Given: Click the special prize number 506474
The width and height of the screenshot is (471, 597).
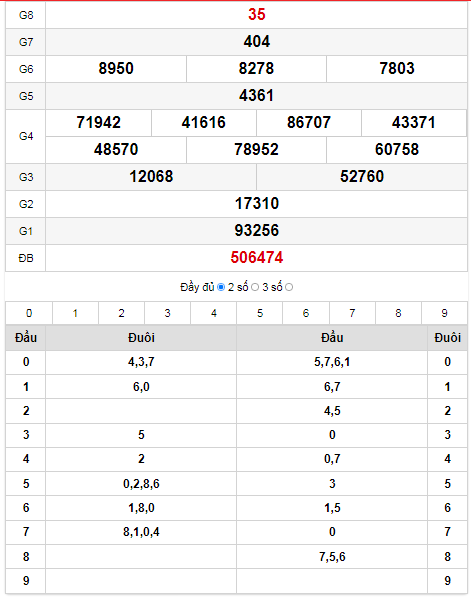Looking at the screenshot, I should tap(257, 258).
